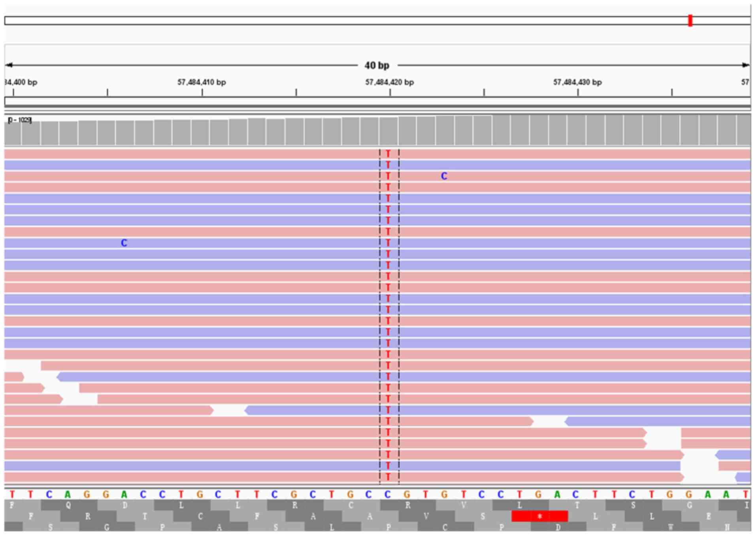This screenshot has height=536, width=756.
Task: Select leftmost T base in reference sequence
Action: pos(12,494)
